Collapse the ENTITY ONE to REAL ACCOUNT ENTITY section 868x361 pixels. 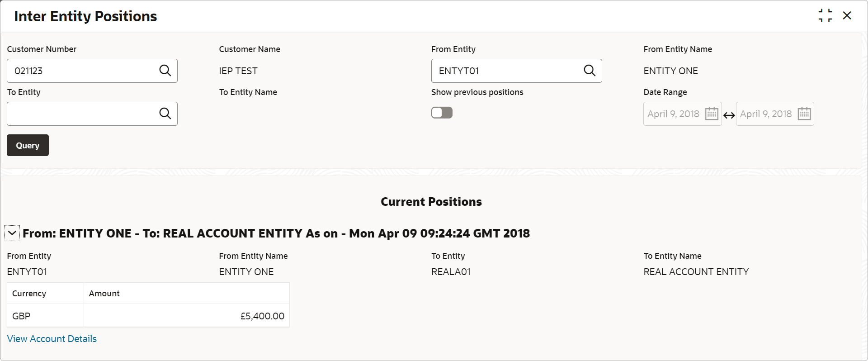(x=12, y=233)
